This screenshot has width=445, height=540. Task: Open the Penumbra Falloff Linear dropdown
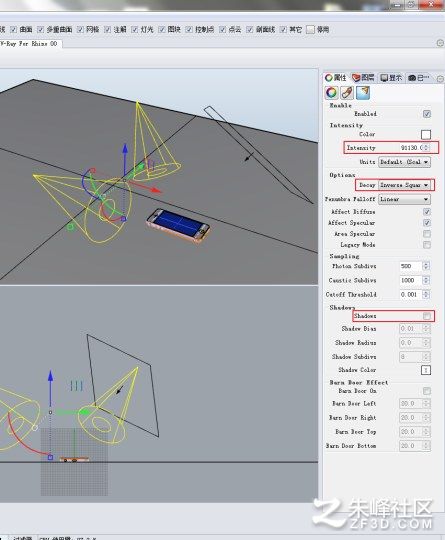404,199
